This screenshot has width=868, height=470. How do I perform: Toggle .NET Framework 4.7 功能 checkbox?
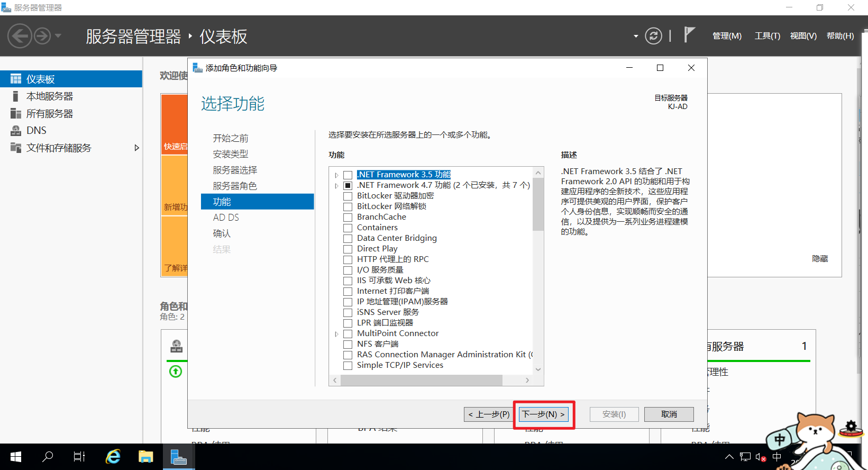pos(348,185)
